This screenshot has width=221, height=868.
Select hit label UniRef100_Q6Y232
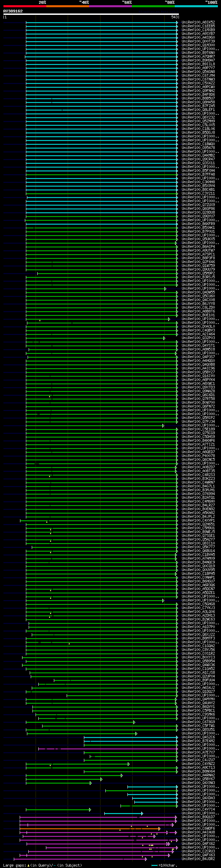point(198,117)
